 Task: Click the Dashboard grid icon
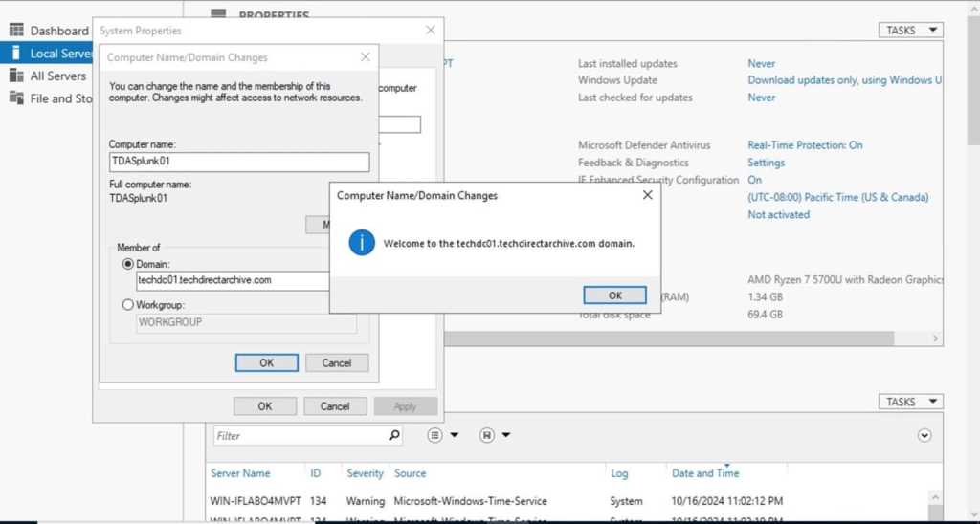tap(16, 30)
